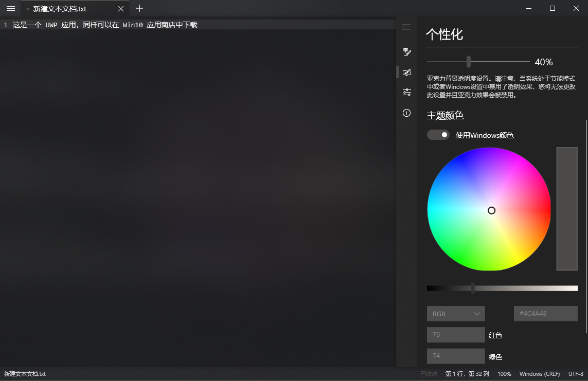Click the line and column position indicator
The image size is (588, 381).
pyautogui.click(x=467, y=374)
